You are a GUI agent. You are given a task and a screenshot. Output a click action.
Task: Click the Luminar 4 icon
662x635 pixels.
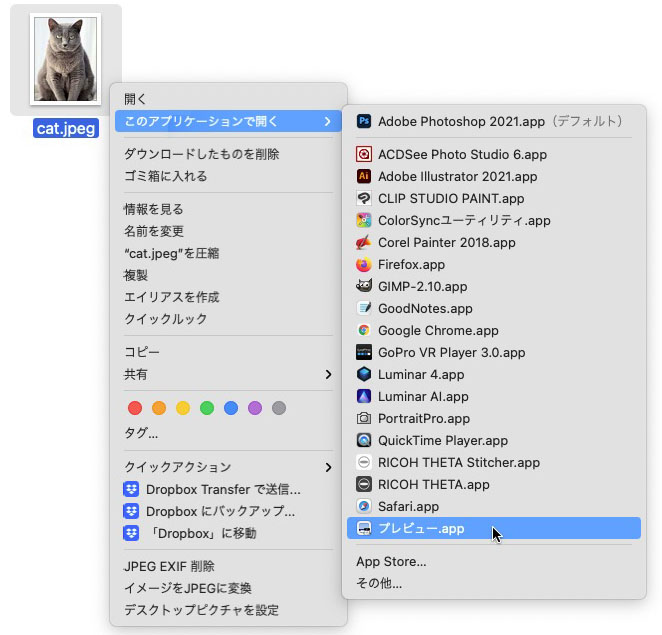(x=364, y=374)
